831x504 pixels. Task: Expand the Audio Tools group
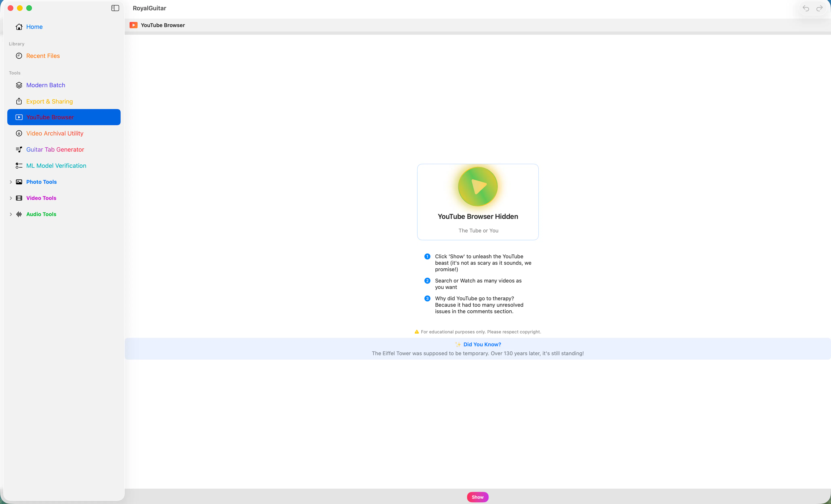11,214
